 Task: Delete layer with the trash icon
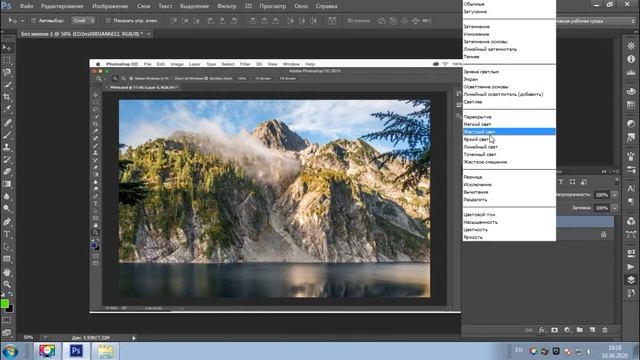(605, 330)
